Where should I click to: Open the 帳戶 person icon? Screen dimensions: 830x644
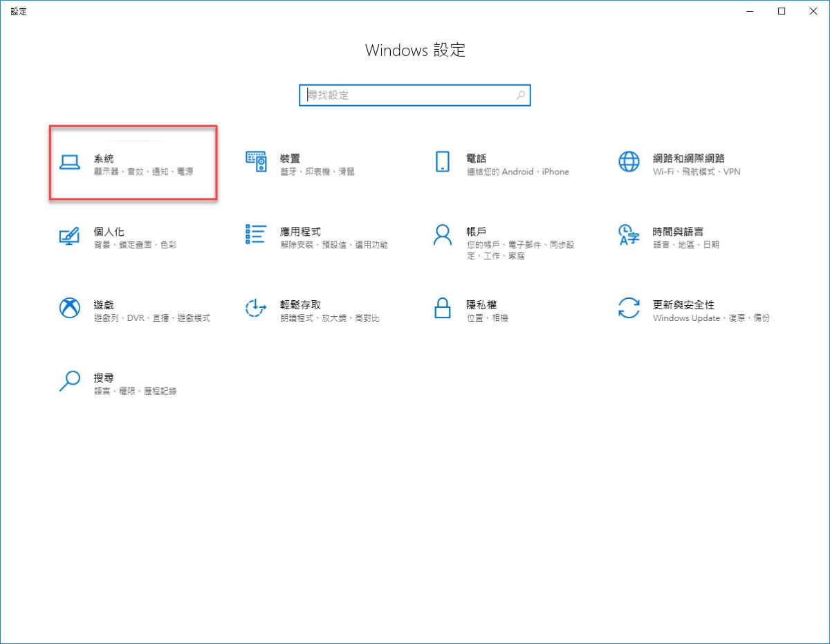point(443,234)
